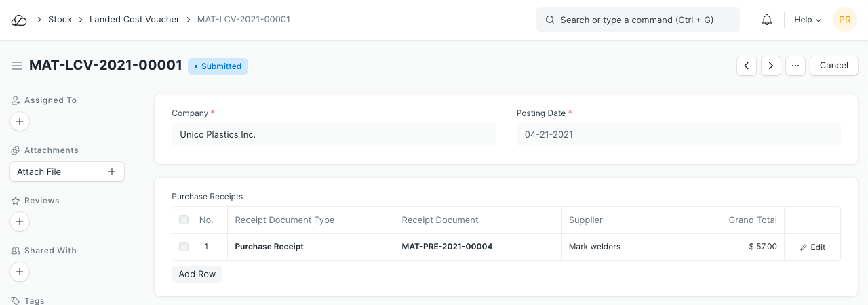Click the ERPNext cloud home logo
Viewport: 868px width, 305px height.
pos(19,20)
